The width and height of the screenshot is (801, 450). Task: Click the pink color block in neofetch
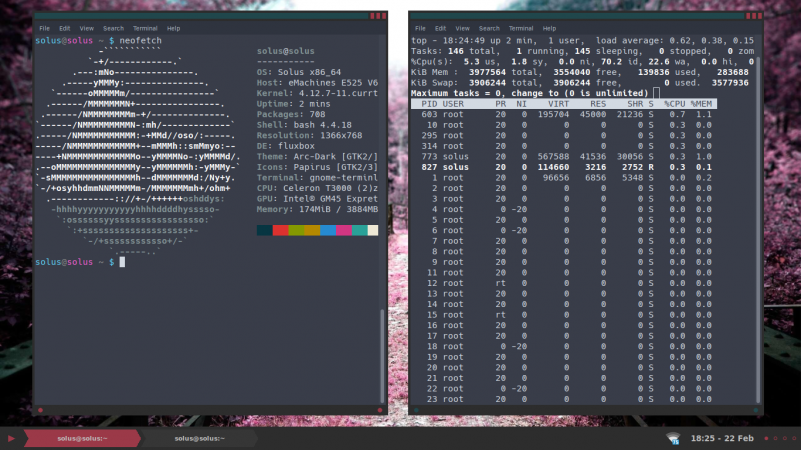(x=344, y=230)
